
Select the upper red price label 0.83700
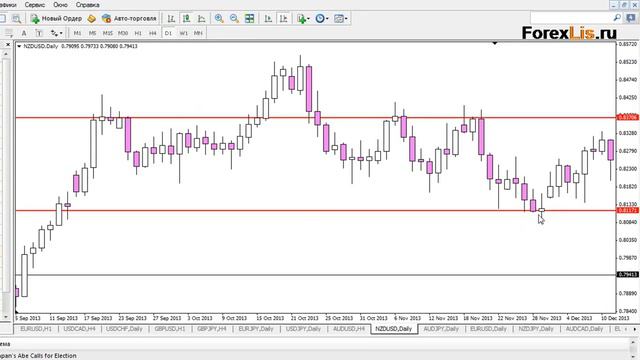click(628, 117)
